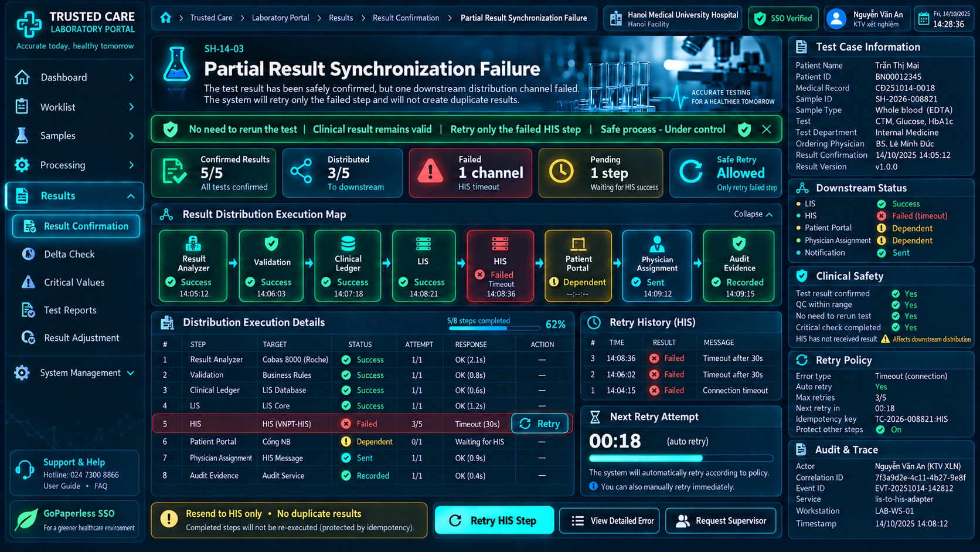Image resolution: width=980 pixels, height=552 pixels.
Task: Click Request Supervisor button
Action: 721,521
